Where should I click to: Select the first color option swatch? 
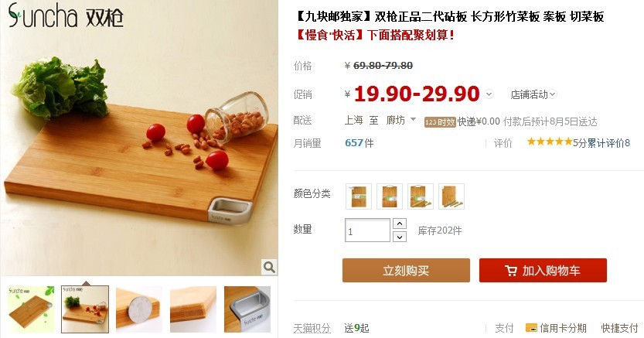[x=359, y=196]
